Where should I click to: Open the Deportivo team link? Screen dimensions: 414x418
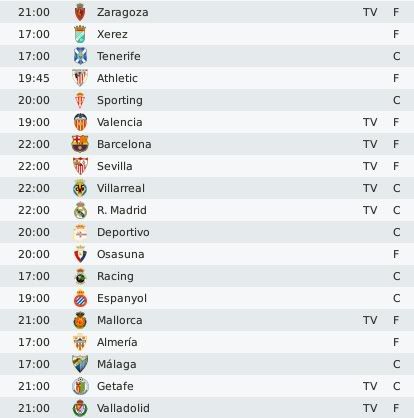[123, 232]
